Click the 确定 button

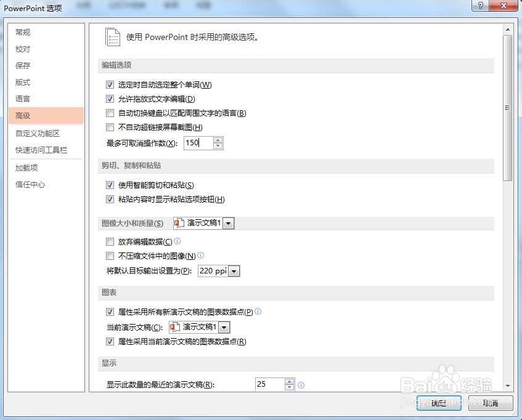pos(439,403)
